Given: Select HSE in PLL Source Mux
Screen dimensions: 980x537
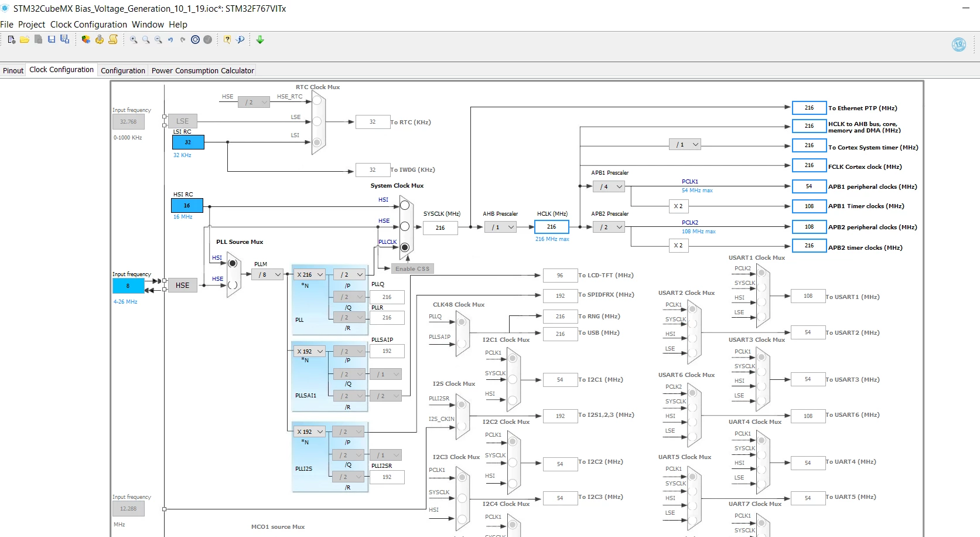Looking at the screenshot, I should click(x=233, y=285).
